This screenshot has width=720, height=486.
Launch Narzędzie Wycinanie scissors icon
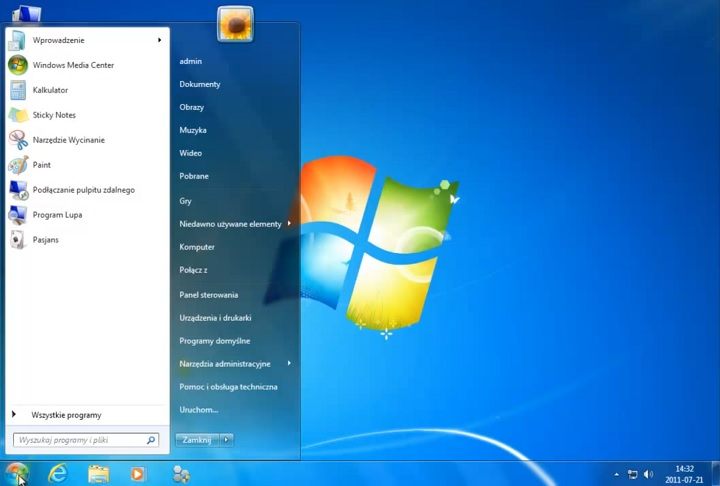(x=18, y=140)
